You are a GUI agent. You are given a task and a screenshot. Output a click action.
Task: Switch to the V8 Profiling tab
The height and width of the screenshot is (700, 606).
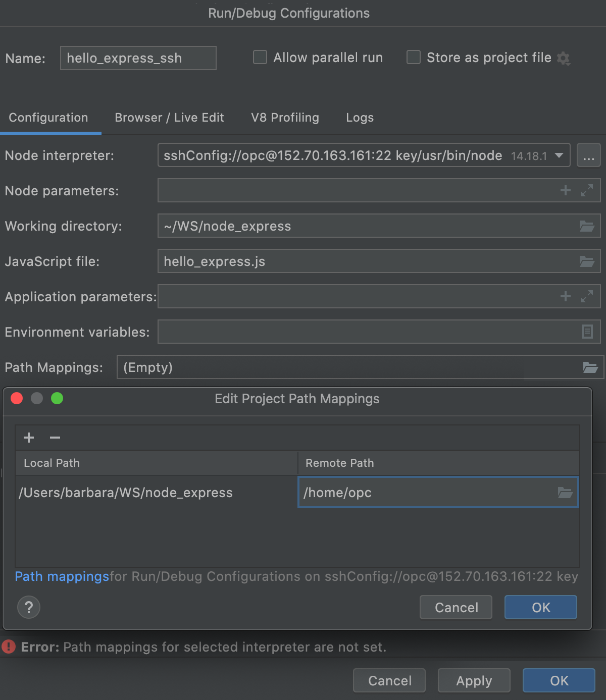[285, 118]
